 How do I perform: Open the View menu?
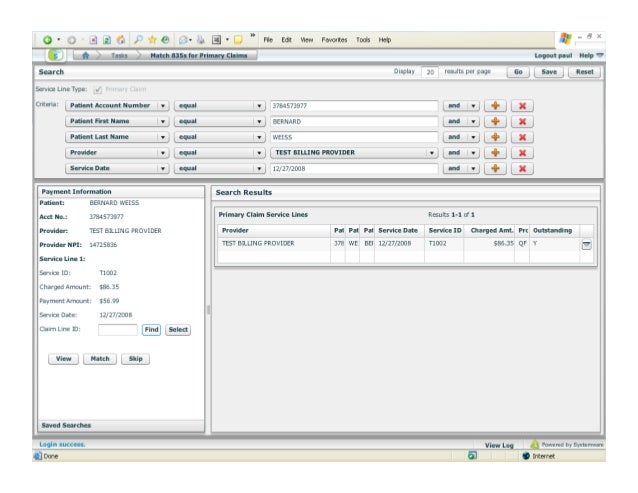tap(307, 40)
